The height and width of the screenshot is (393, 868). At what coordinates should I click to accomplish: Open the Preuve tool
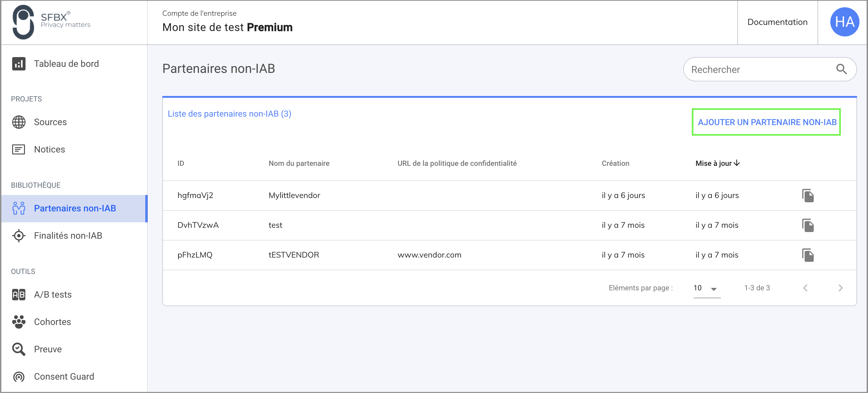tap(47, 349)
